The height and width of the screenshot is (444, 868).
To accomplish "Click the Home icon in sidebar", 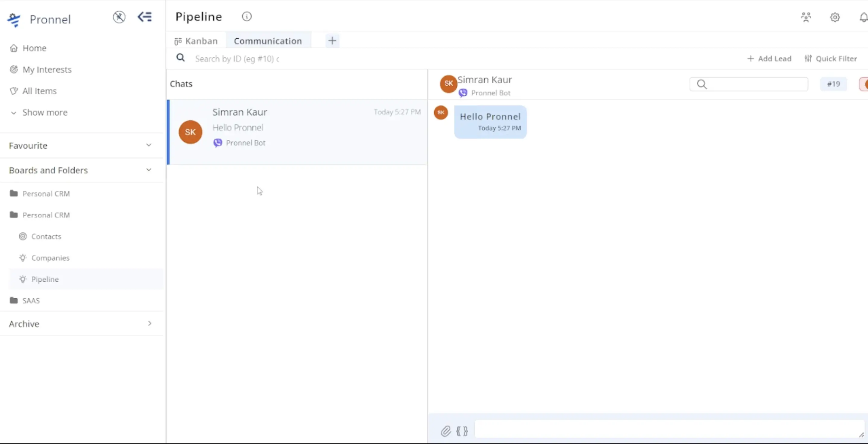I will tap(14, 48).
